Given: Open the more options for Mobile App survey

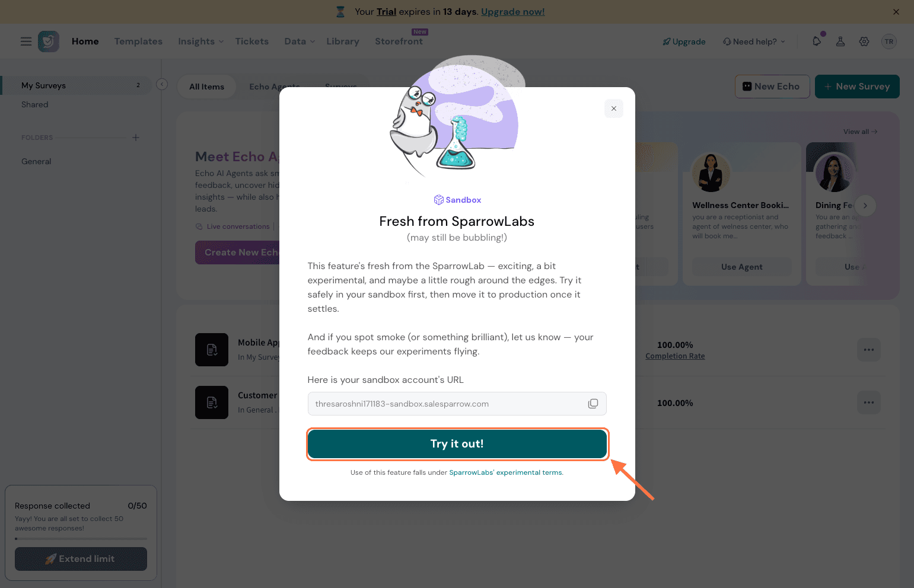Looking at the screenshot, I should pyautogui.click(x=868, y=350).
